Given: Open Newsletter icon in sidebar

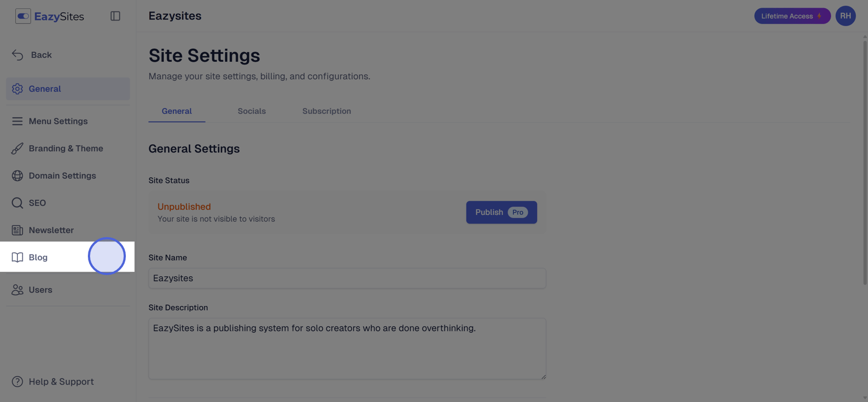Looking at the screenshot, I should (17, 230).
